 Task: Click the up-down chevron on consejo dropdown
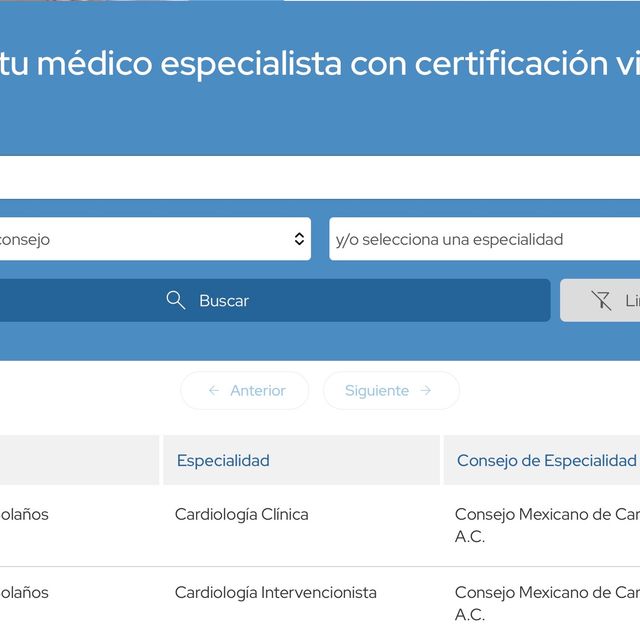point(299,239)
